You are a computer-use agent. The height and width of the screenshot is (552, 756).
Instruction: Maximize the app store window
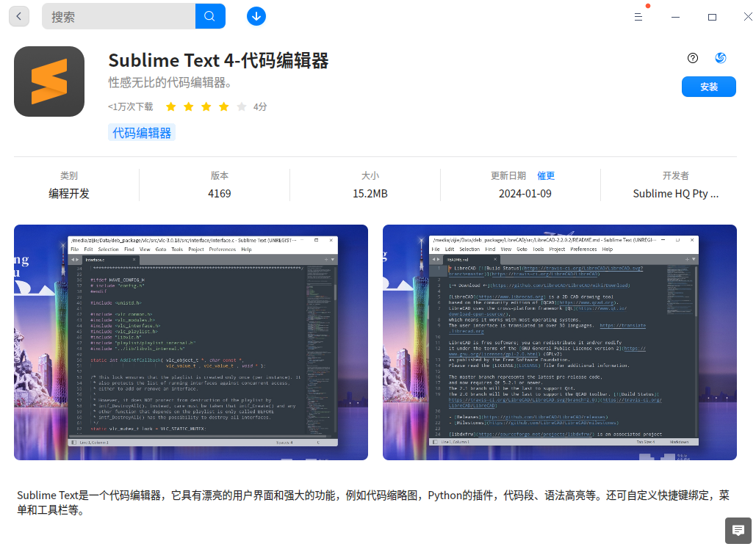[x=712, y=18]
